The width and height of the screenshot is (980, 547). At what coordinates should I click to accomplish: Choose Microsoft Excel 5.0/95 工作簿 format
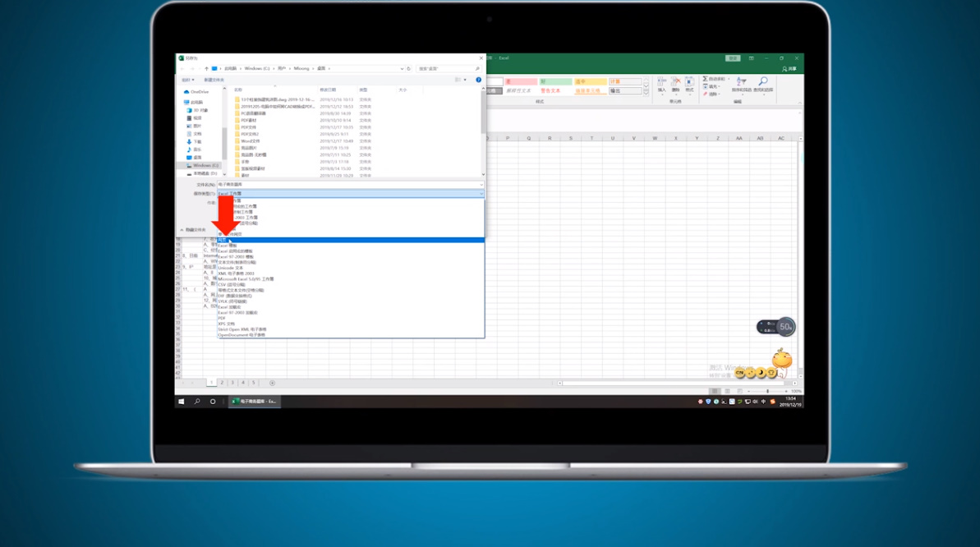(351, 278)
